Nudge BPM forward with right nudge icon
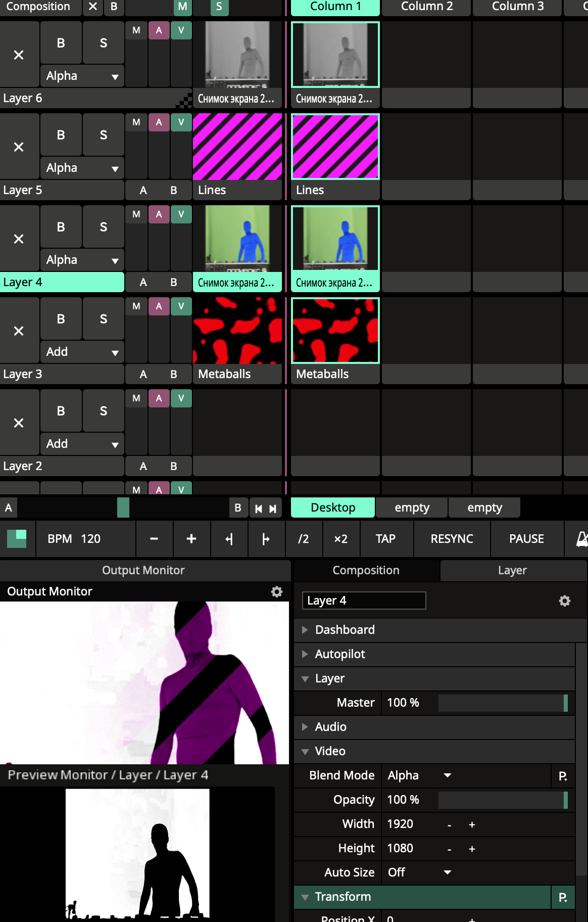The image size is (588, 922). click(266, 539)
